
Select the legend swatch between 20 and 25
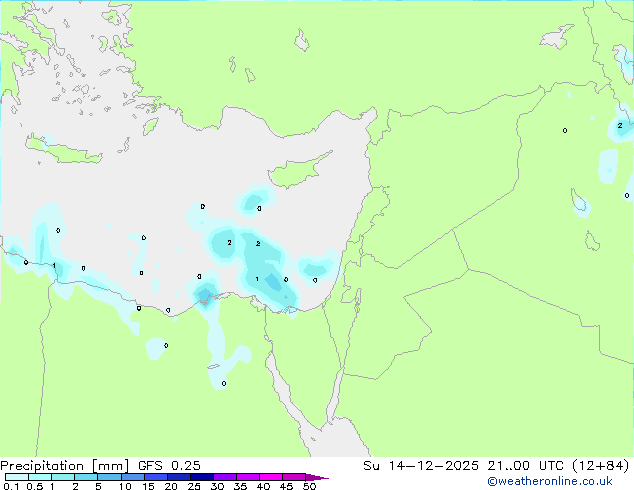point(178,477)
